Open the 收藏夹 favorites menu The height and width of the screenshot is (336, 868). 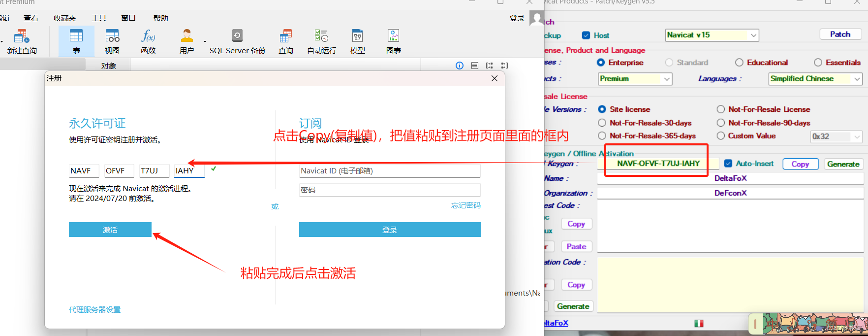coord(64,18)
